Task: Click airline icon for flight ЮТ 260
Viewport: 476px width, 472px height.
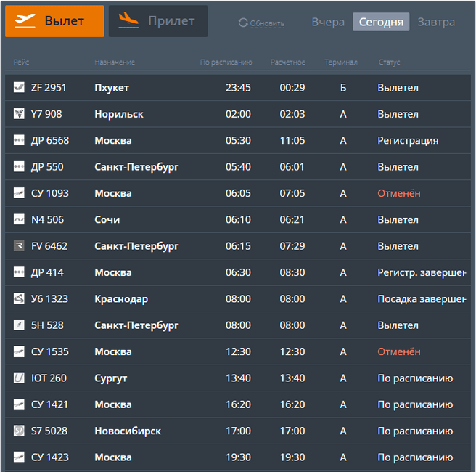Action: (19, 378)
